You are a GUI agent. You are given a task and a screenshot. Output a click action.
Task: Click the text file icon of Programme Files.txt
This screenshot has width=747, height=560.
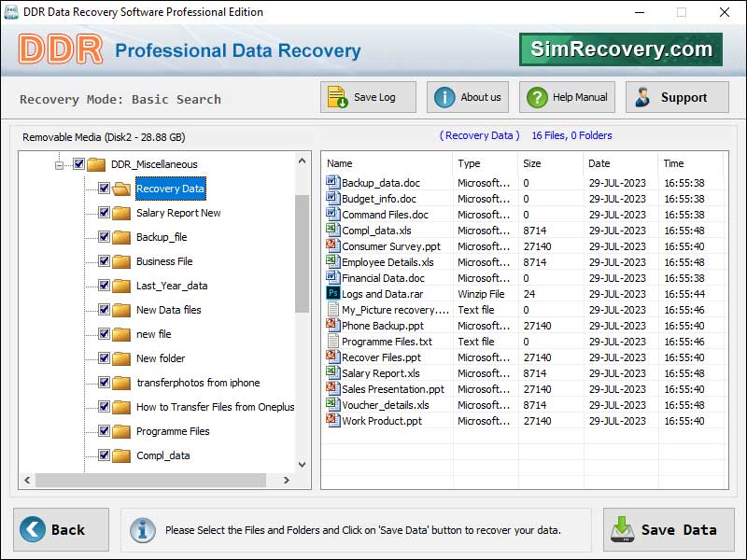(x=333, y=341)
